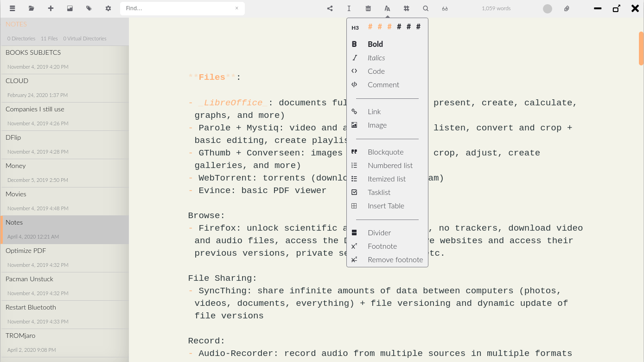This screenshot has height=362, width=644.
Task: Insert a Footnote from menu
Action: click(387, 246)
